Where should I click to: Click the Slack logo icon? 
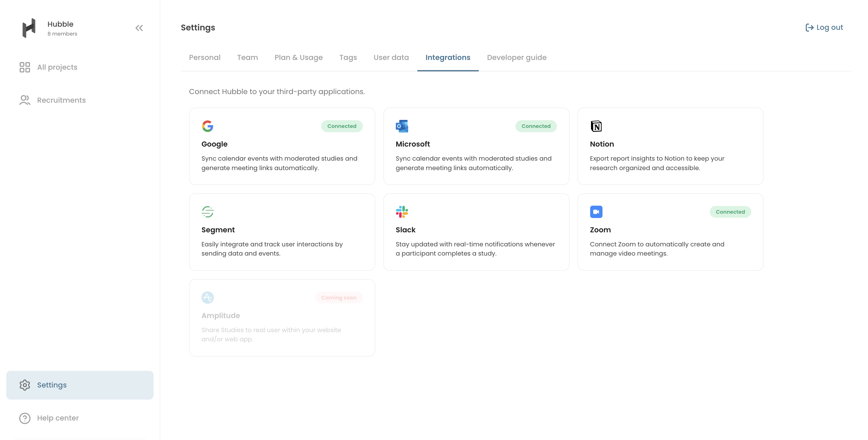tap(402, 212)
